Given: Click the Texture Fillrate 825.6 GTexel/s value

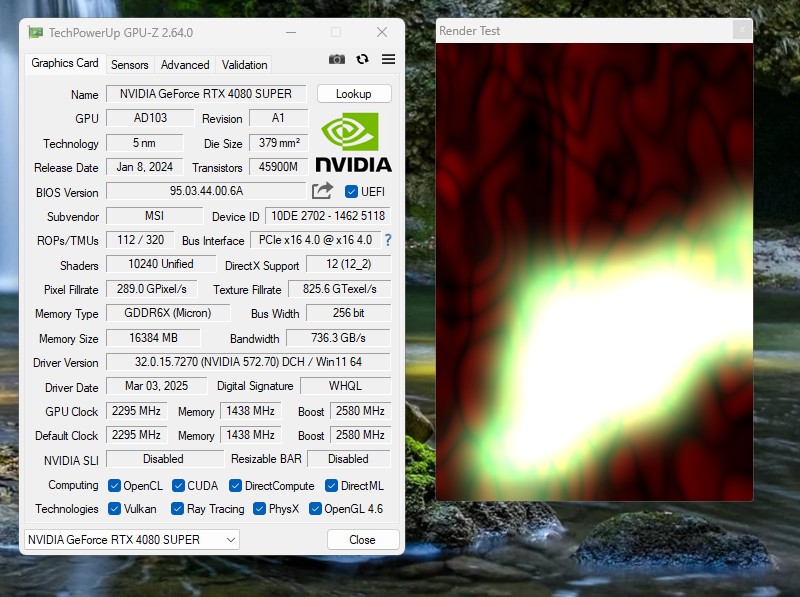Looking at the screenshot, I should pos(340,289).
